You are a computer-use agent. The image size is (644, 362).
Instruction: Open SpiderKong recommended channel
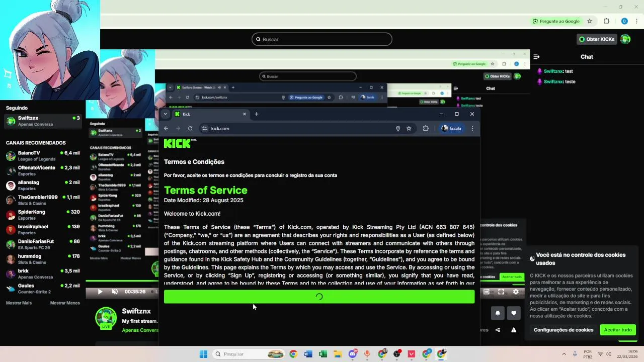(42, 215)
